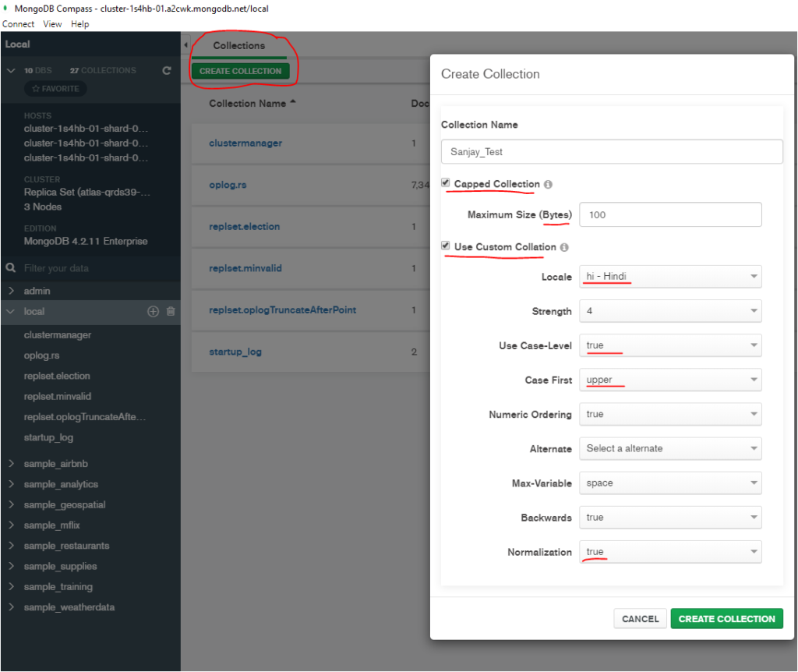This screenshot has width=798, height=672.
Task: Open the Normalization dropdown
Action: pos(670,552)
